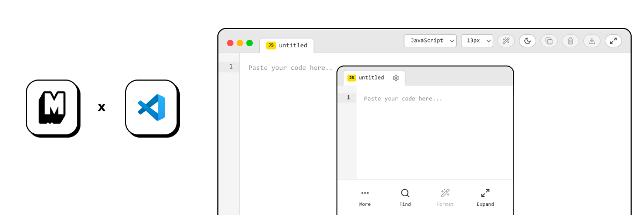Select the untitled tab in the mobile editor
The height and width of the screenshot is (215, 644).
[374, 78]
